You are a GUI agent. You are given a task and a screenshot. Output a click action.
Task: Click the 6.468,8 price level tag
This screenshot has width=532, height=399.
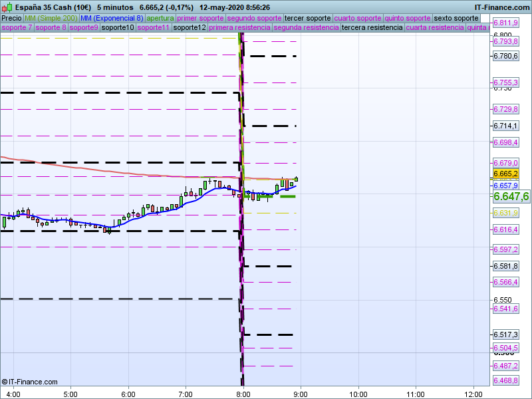coord(506,380)
